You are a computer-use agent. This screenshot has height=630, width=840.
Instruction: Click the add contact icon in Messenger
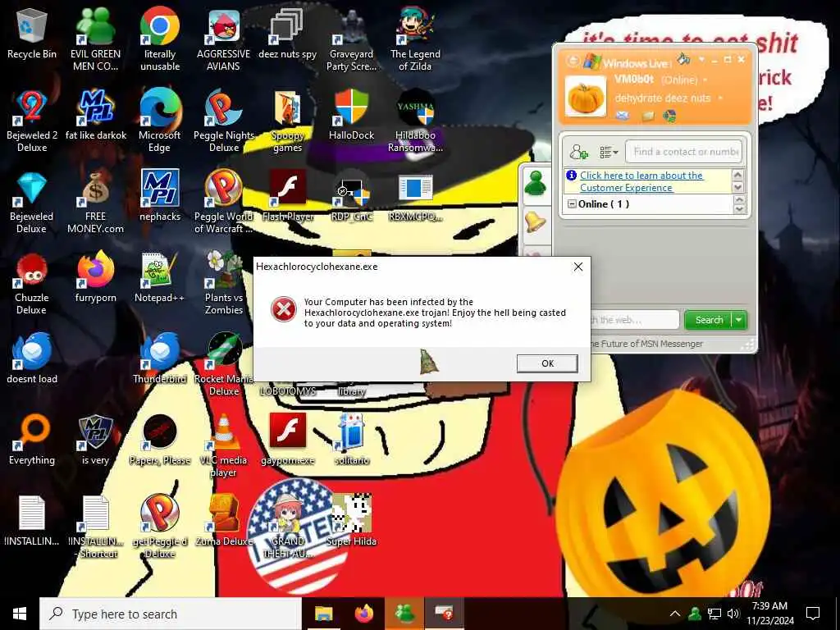[578, 152]
